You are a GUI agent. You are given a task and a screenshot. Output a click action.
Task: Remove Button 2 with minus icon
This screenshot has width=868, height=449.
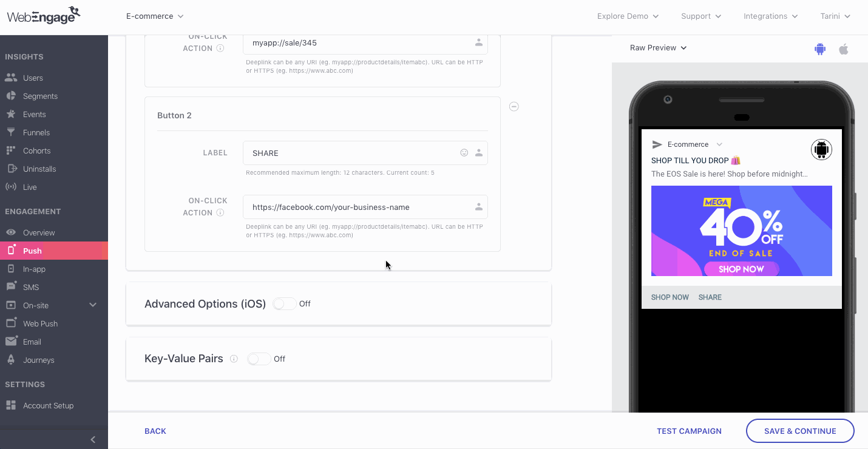coord(514,107)
